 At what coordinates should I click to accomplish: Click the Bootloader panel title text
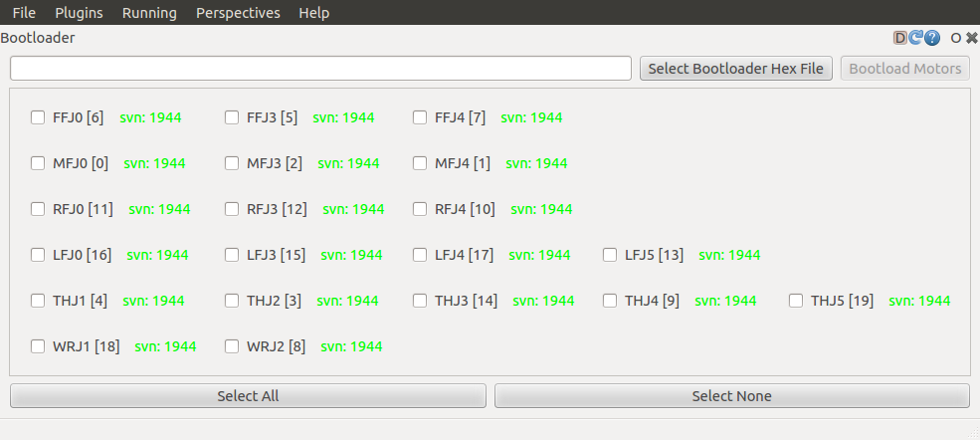coord(38,38)
